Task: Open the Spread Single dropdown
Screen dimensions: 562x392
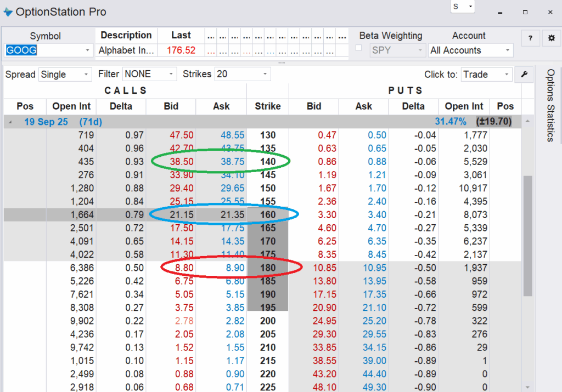Action: tap(65, 75)
